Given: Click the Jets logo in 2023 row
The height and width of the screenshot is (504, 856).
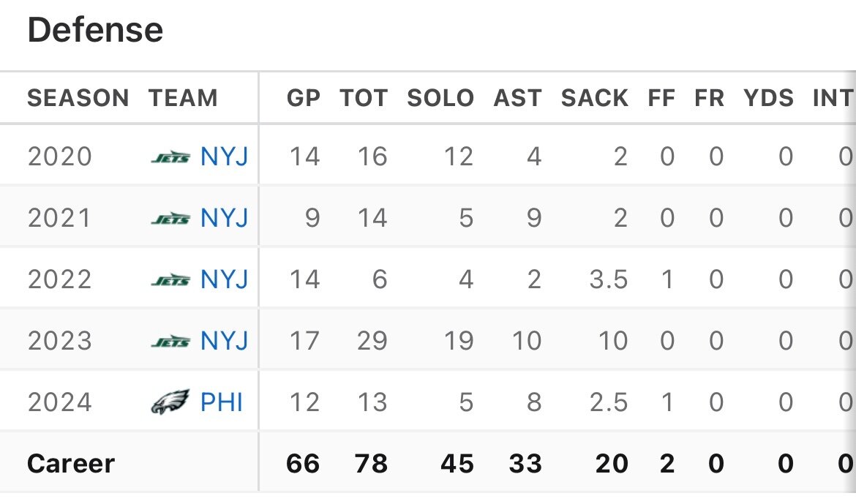Looking at the screenshot, I should (x=170, y=342).
